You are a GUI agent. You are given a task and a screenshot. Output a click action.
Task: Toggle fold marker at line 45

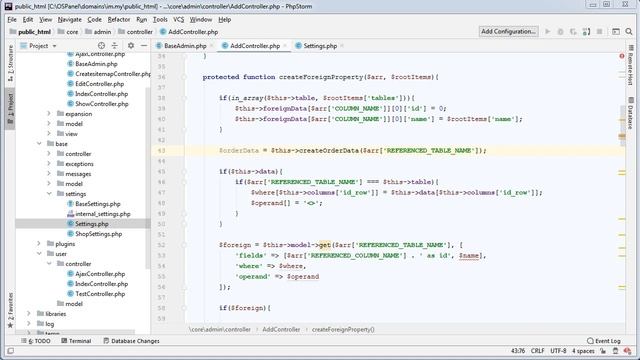184,171
